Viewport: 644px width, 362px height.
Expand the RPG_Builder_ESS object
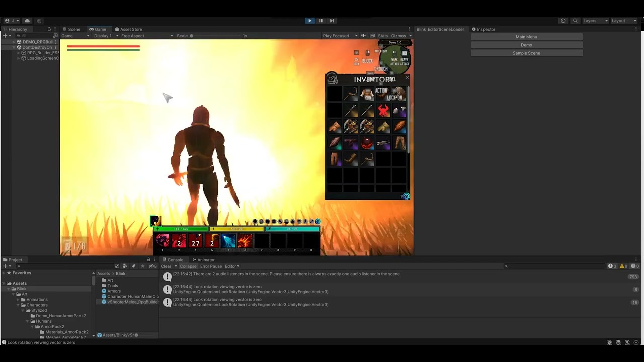click(x=19, y=53)
